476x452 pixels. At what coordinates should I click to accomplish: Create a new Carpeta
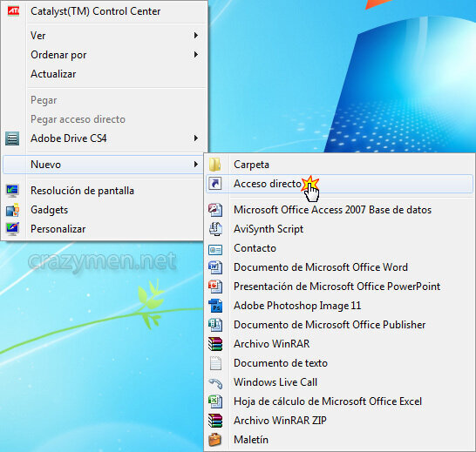pos(339,165)
